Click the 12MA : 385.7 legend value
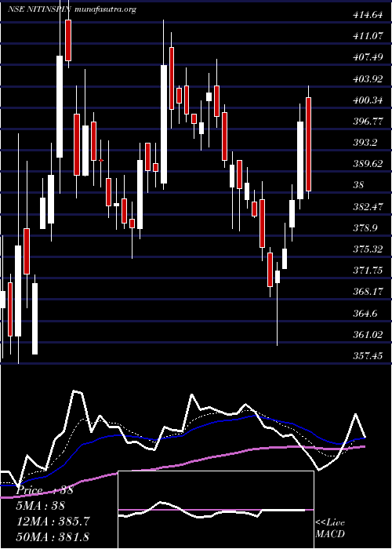Viewport: 392px width, 549px height. point(53,522)
